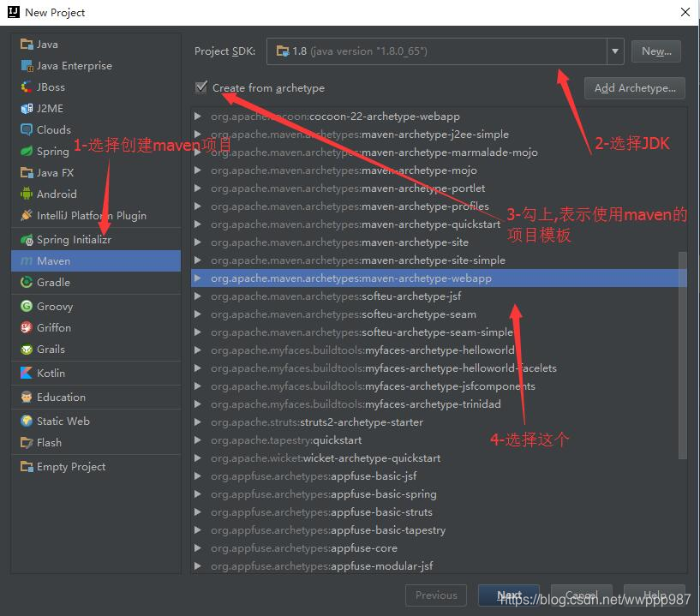Image resolution: width=700 pixels, height=616 pixels.
Task: Select myfaces-archetype-helloworld row
Action: (439, 350)
